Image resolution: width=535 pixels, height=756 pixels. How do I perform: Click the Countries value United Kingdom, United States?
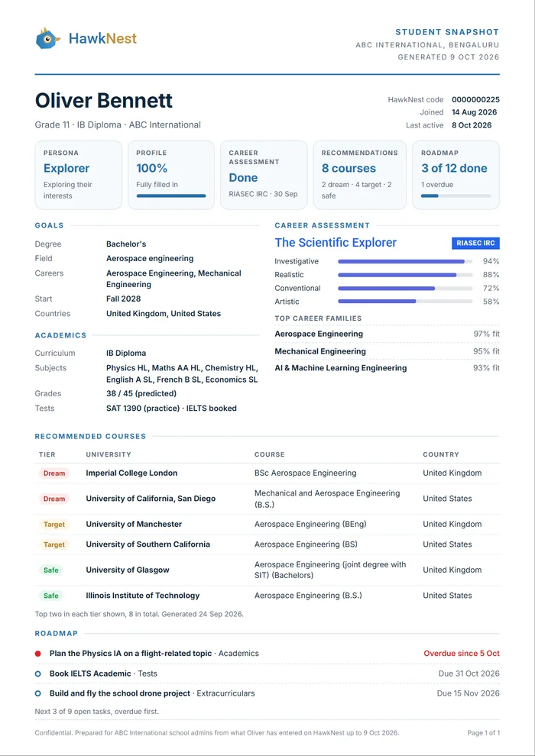click(x=164, y=313)
